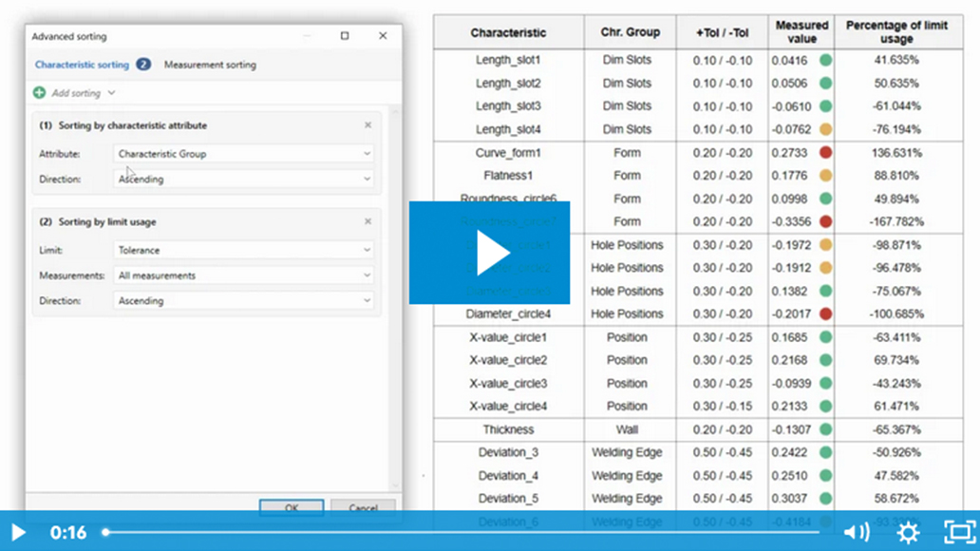Open video settings gear icon
This screenshot has width=980, height=551.
click(x=908, y=532)
